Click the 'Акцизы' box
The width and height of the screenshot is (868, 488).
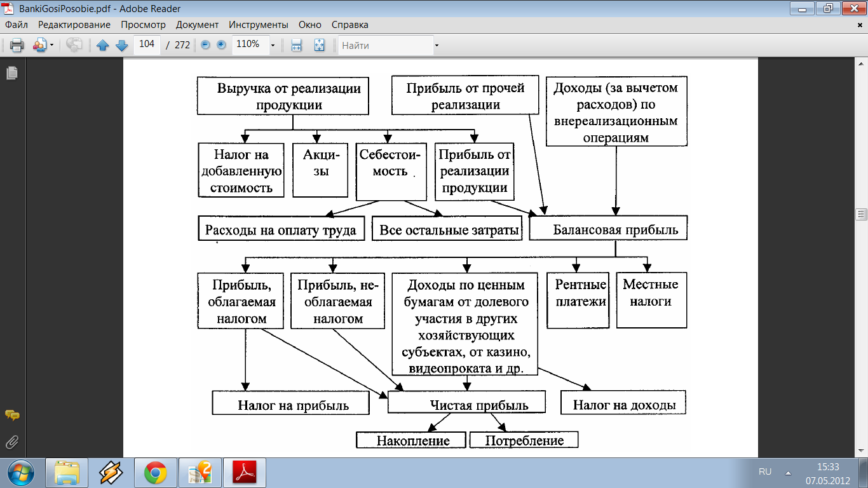coord(320,171)
